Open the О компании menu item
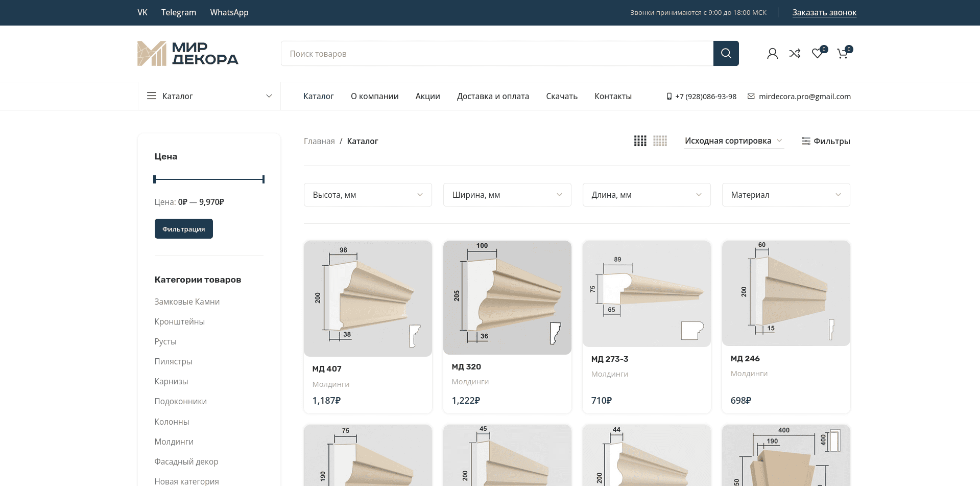This screenshot has height=486, width=980. (x=374, y=96)
